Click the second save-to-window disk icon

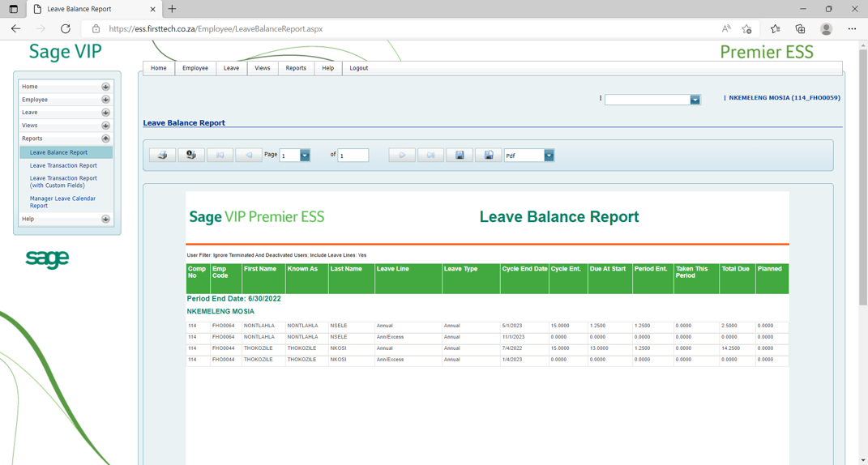click(x=488, y=156)
